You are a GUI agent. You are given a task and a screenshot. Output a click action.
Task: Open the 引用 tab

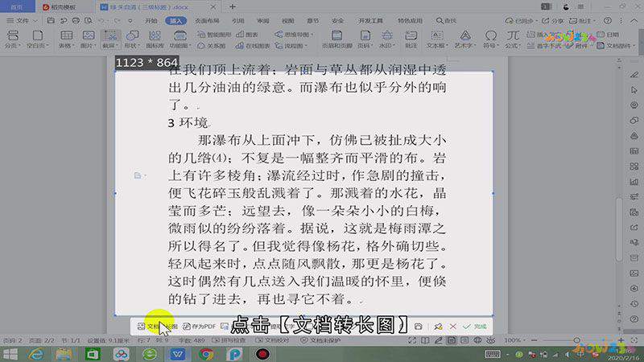pos(237,21)
